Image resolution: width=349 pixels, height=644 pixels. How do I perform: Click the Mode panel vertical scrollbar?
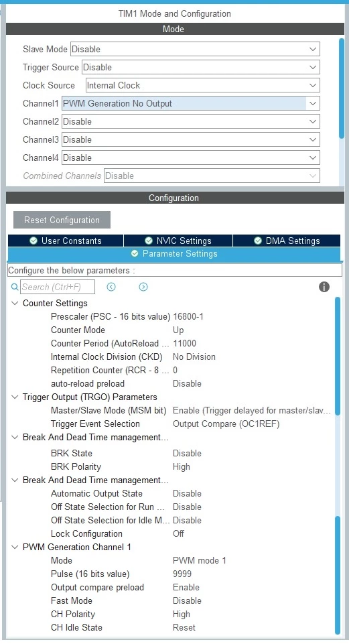[342, 88]
